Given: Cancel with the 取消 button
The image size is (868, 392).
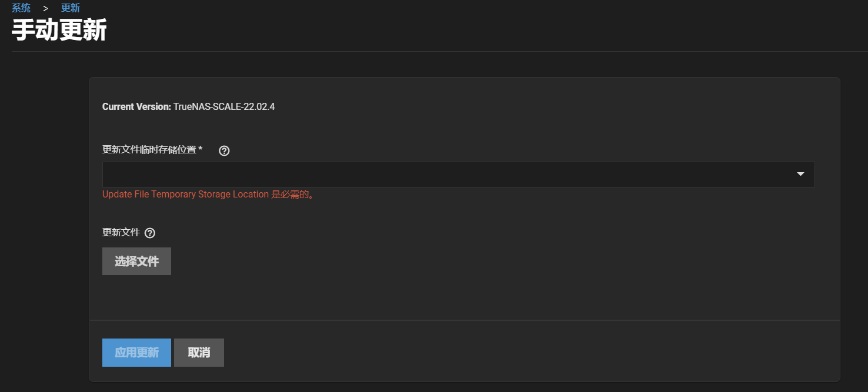Looking at the screenshot, I should click(x=199, y=353).
